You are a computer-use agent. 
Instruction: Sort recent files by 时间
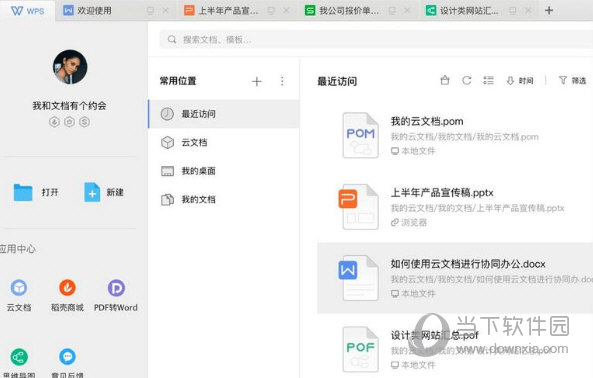click(520, 81)
